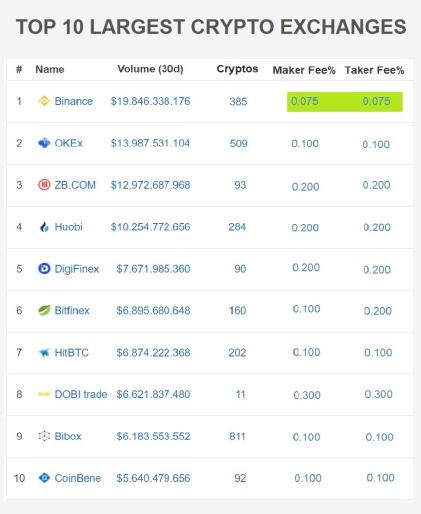This screenshot has width=421, height=514.
Task: Click the DOBI trade logo icon
Action: (44, 394)
